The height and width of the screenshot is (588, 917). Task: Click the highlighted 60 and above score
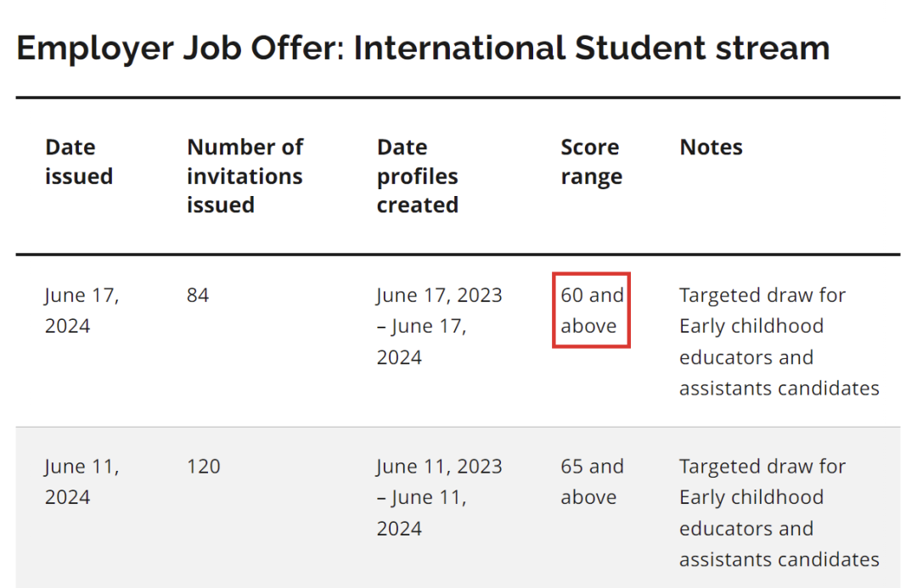pos(592,311)
